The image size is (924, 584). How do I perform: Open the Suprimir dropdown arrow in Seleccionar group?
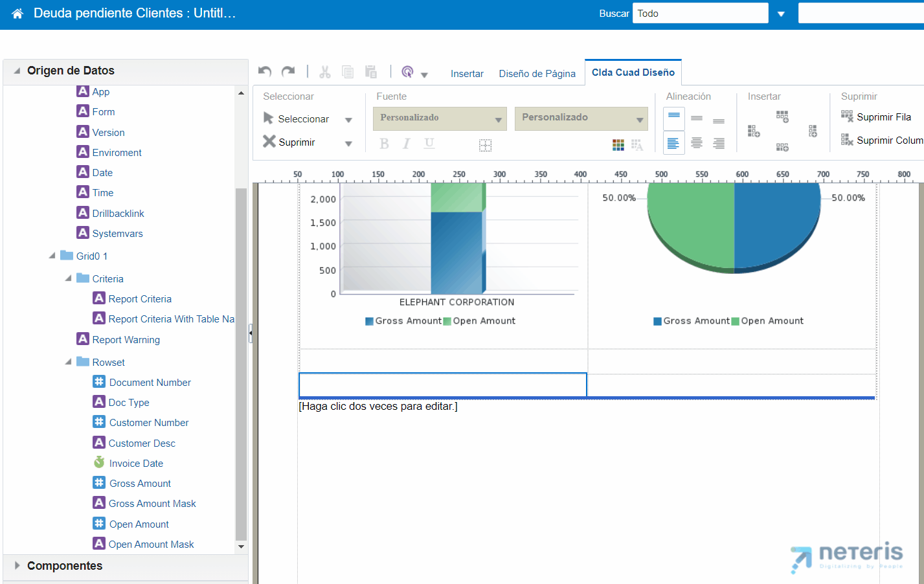click(x=348, y=143)
